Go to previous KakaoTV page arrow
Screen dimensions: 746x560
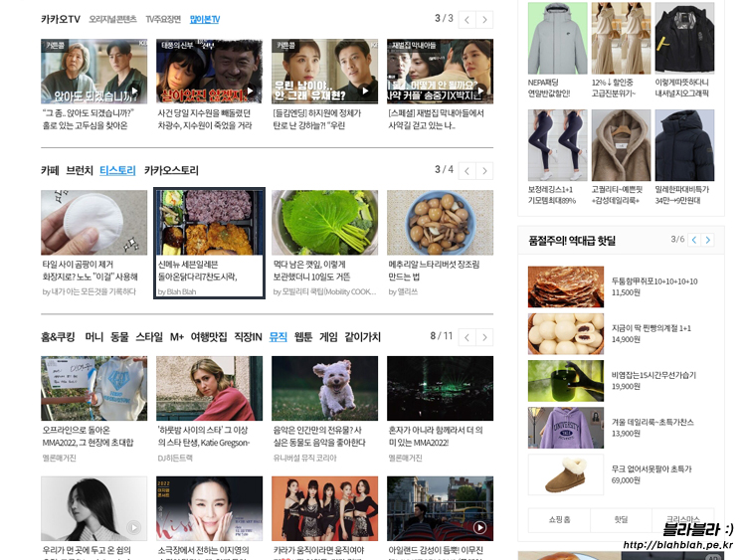click(466, 20)
